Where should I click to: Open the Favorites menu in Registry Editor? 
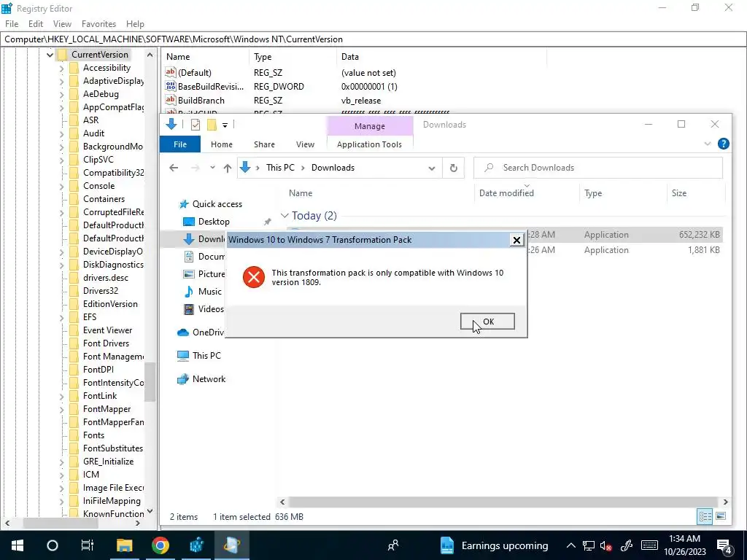pos(98,24)
